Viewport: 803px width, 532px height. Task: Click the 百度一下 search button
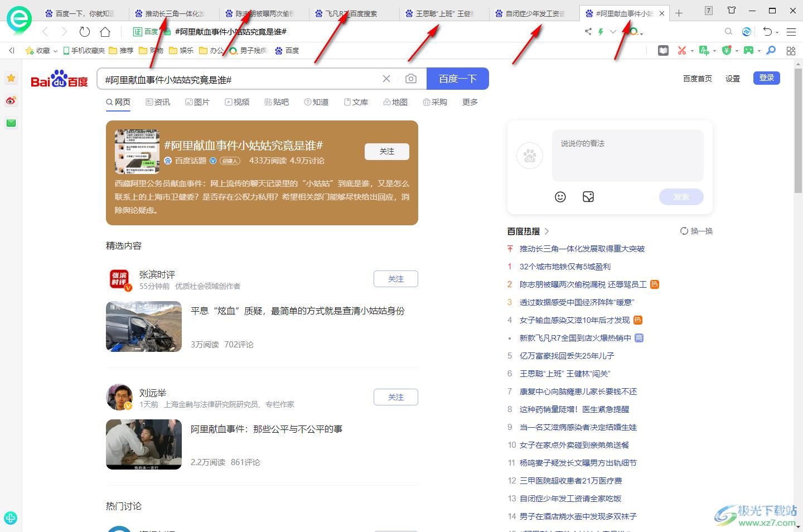458,79
